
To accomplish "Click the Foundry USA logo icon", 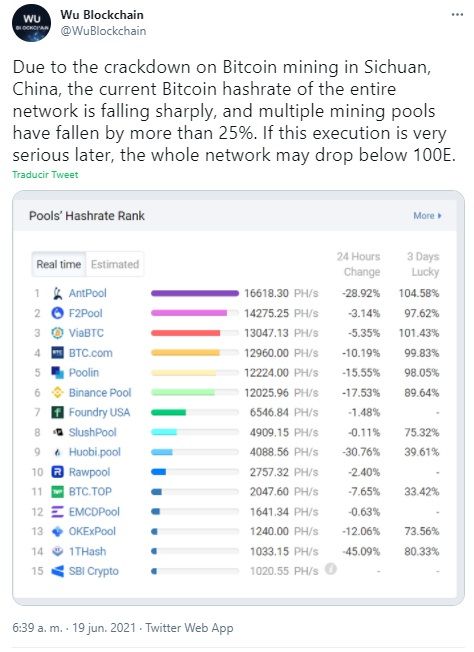I will (57, 412).
